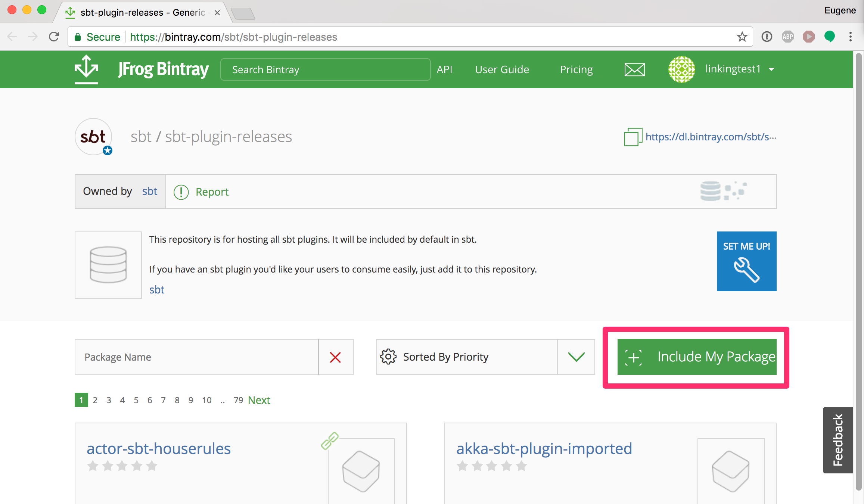Go to the Next page of packages
Viewport: 864px width, 504px height.
click(259, 400)
